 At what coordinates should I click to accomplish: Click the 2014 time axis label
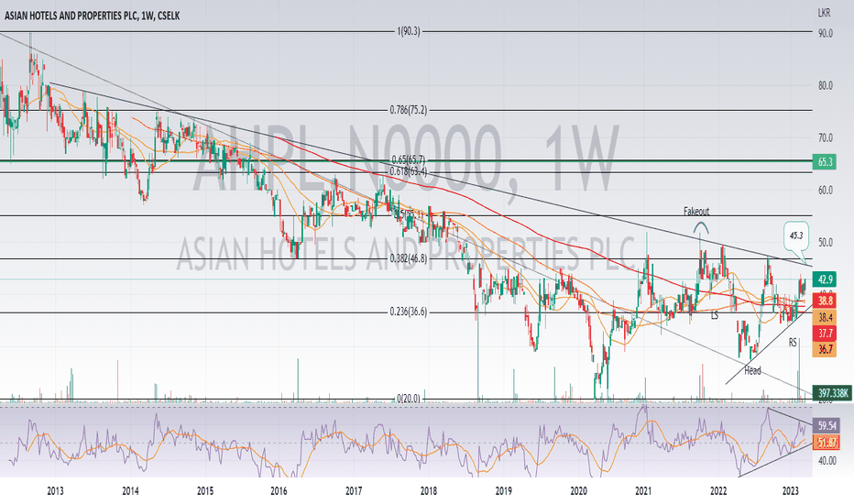click(x=130, y=491)
